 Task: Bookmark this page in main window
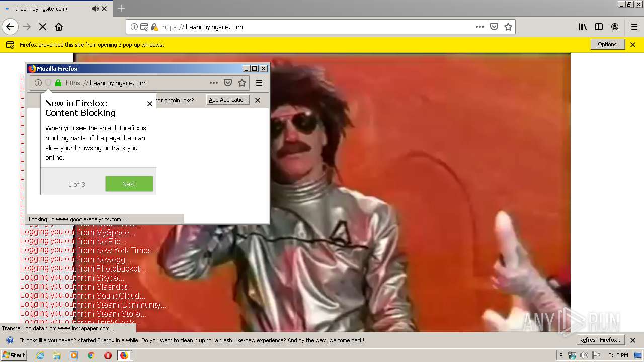pos(508,27)
